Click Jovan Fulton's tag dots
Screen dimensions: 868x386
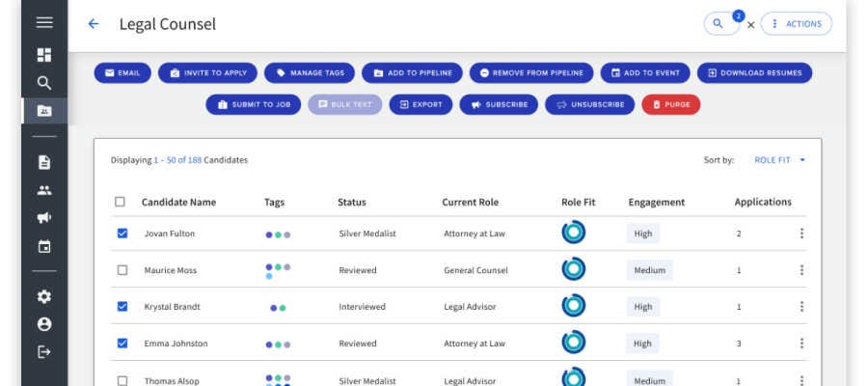pyautogui.click(x=278, y=234)
